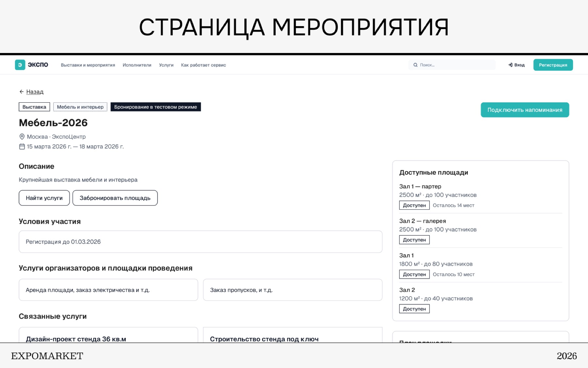Viewport: 588px width, 368px height.
Task: Open Выставки и мероприятия menu item
Action: (x=88, y=65)
